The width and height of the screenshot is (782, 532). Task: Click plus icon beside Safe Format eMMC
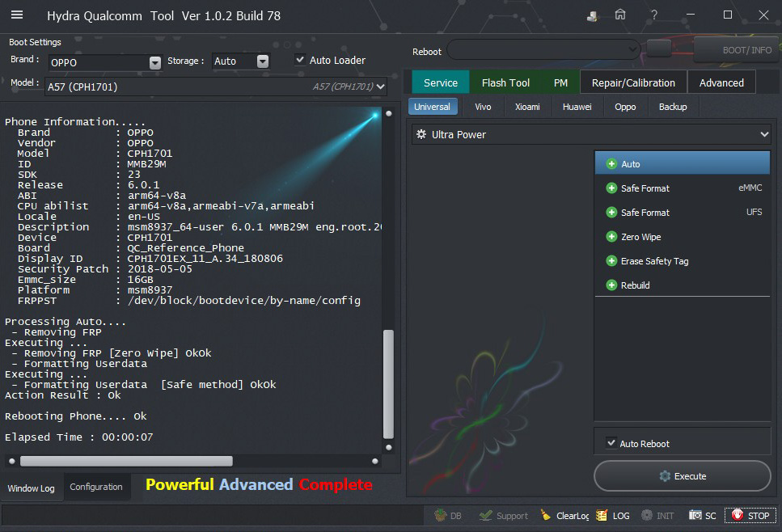[611, 188]
